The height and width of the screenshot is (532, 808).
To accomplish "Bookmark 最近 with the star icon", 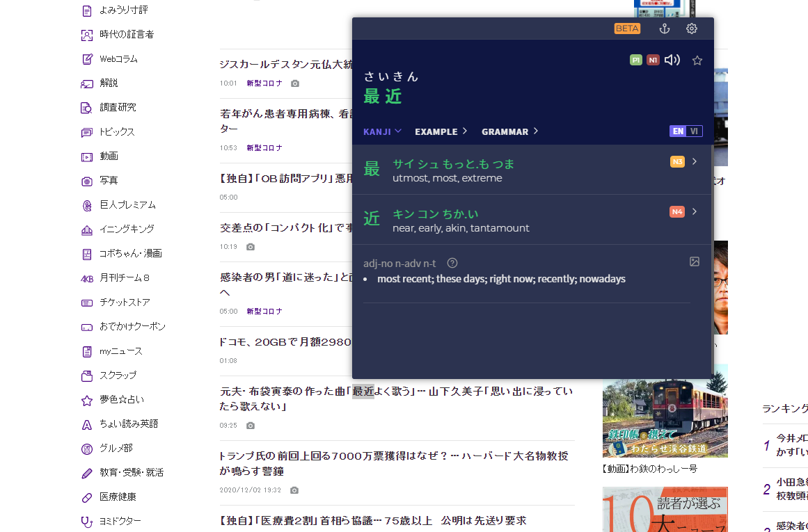I will [697, 61].
